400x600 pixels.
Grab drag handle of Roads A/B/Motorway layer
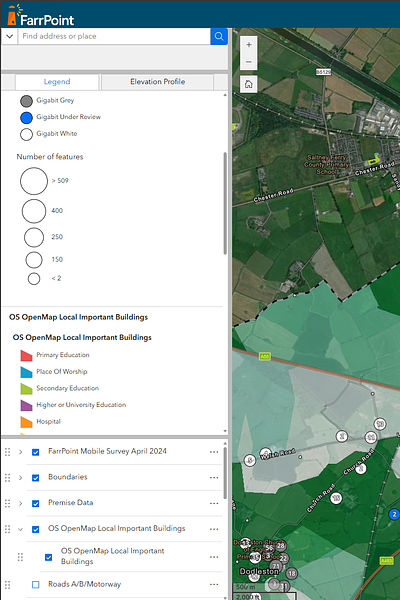coord(7,585)
